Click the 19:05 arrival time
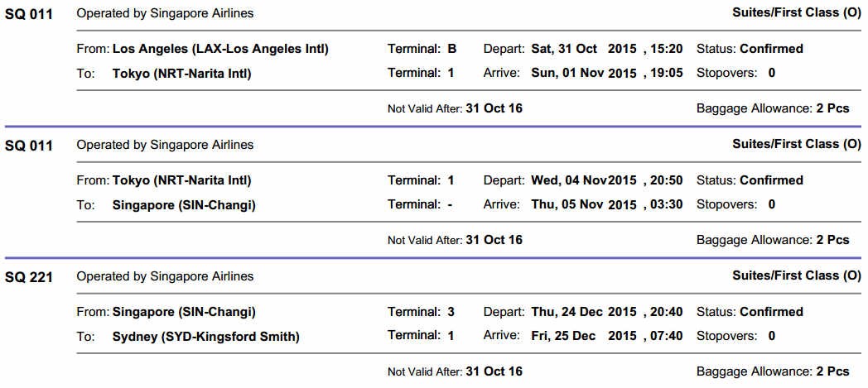The height and width of the screenshot is (388, 868). point(667,73)
